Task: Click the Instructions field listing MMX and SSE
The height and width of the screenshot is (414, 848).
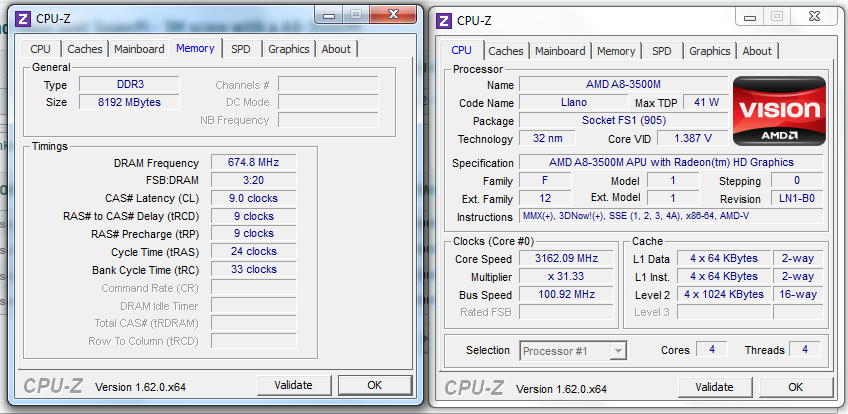Action: [x=671, y=216]
